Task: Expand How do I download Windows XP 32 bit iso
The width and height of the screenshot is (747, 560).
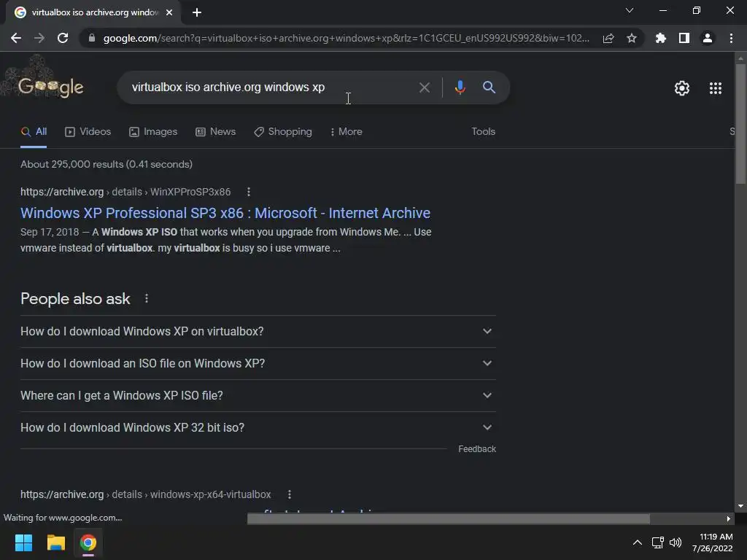Action: click(x=258, y=427)
